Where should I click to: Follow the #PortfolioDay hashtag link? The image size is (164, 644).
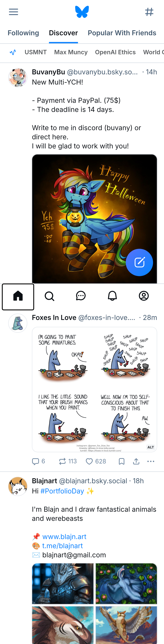point(62,491)
